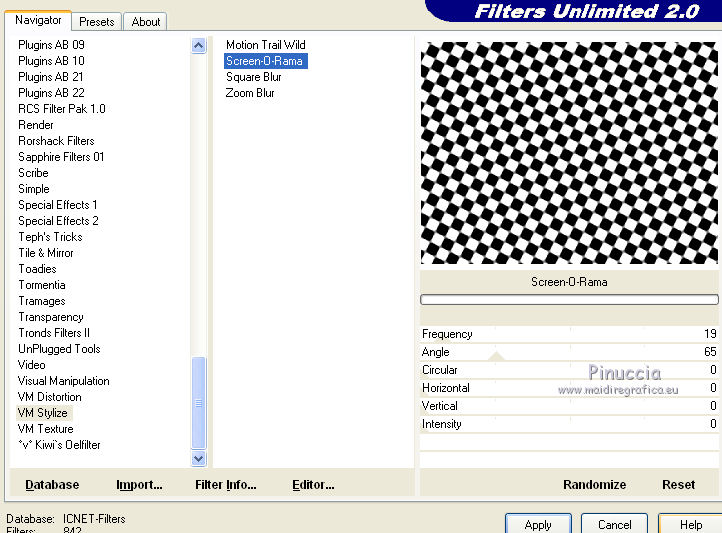
Task: Select Sapphire Filters 01
Action: point(61,157)
